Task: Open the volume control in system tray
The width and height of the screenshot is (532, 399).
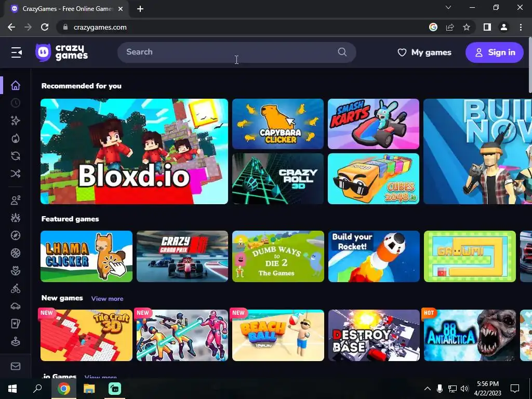Action: tap(464, 389)
